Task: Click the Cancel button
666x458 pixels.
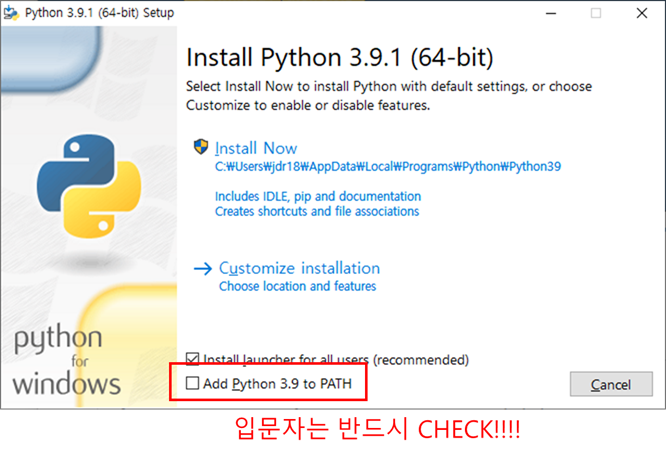Action: point(611,384)
